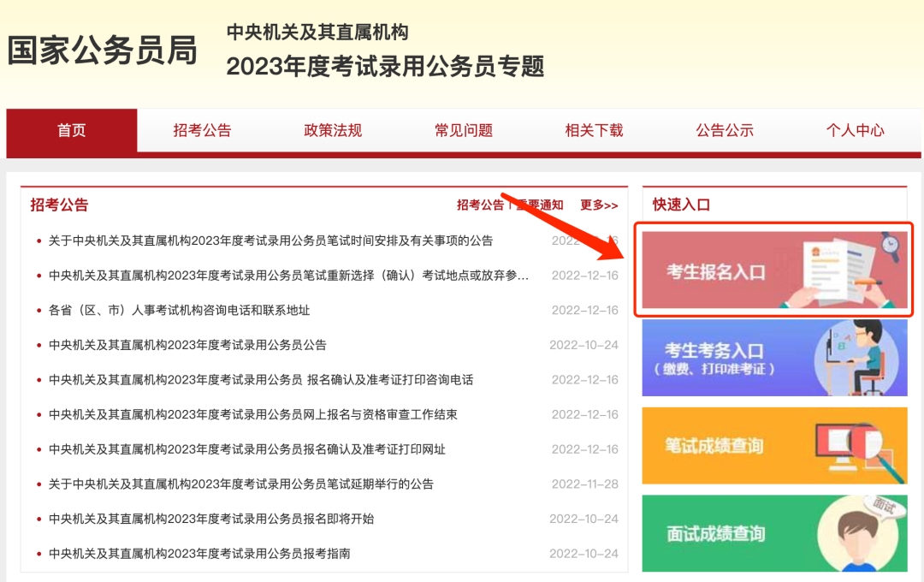Switch to the 政策法规 tab
The width and height of the screenshot is (924, 582).
tap(331, 131)
